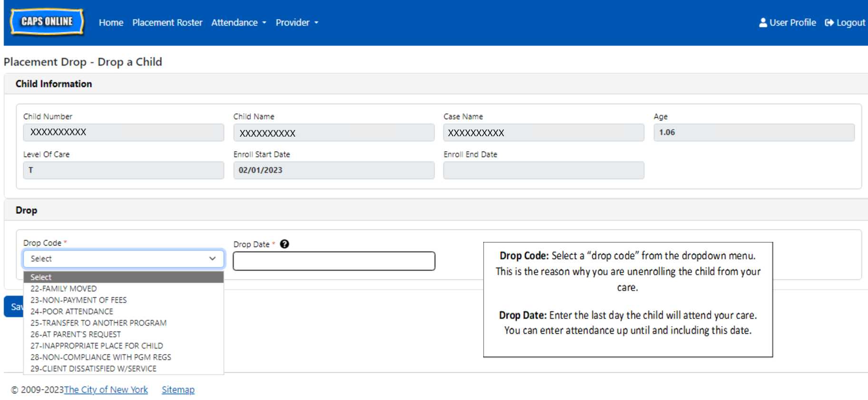Image resolution: width=868 pixels, height=400 pixels.
Task: Click the CAPS ONLINE logo
Action: pos(47,22)
